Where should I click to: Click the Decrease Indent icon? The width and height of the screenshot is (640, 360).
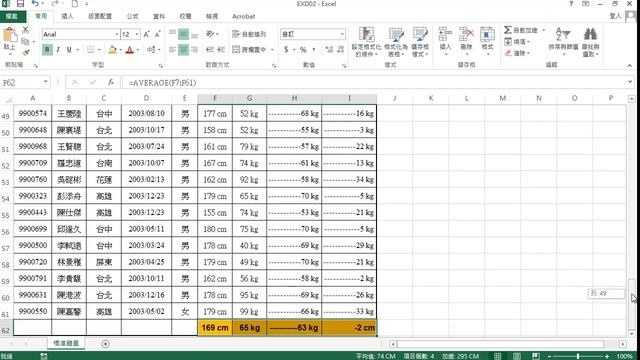point(210,50)
